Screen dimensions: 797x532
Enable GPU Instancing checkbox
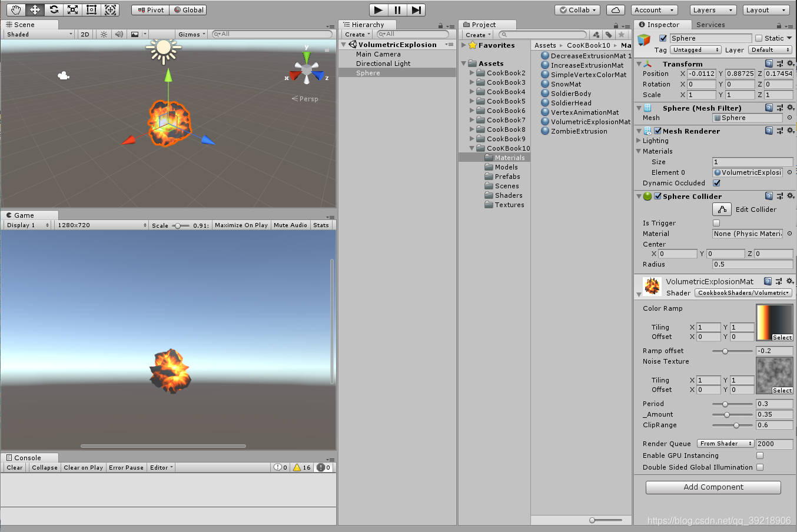point(760,455)
